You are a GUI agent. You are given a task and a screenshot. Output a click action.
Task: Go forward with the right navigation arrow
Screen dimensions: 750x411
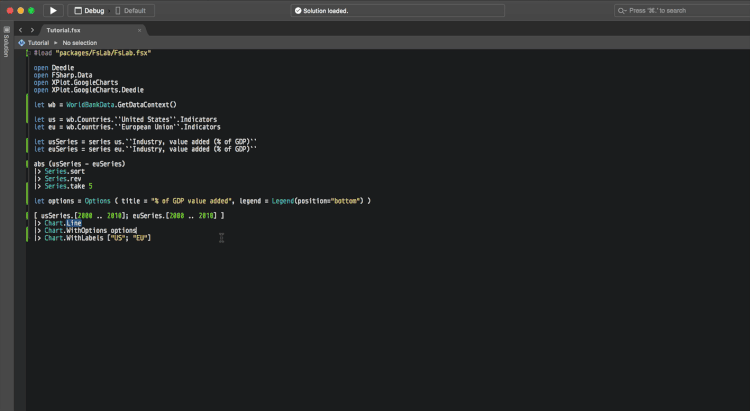coord(32,30)
